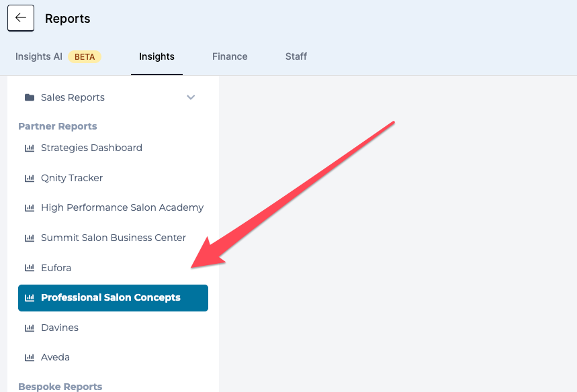Open Summit Salon Business Center report
Screen dimensions: 577x392
(114, 238)
